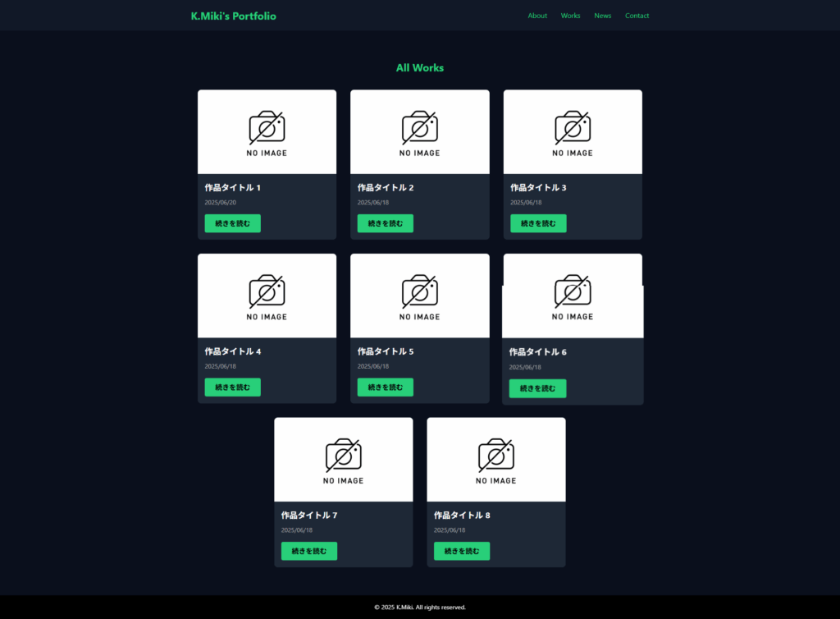Open the About page from navigation
840x619 pixels.
coord(537,16)
